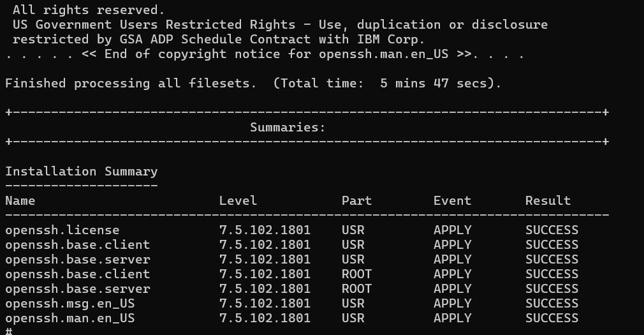Select the first openssh.base.client USR row
Viewport: 644px width, 335px height.
coord(291,245)
